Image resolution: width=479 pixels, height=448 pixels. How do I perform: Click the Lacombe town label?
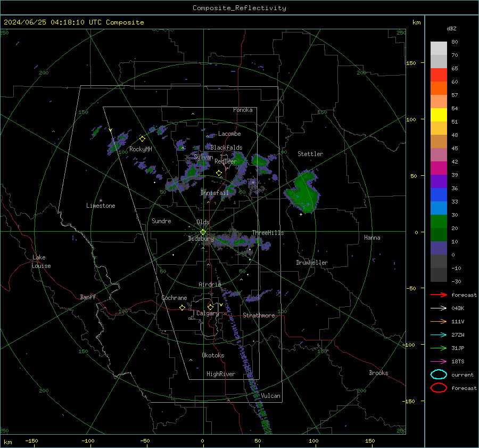pyautogui.click(x=229, y=134)
